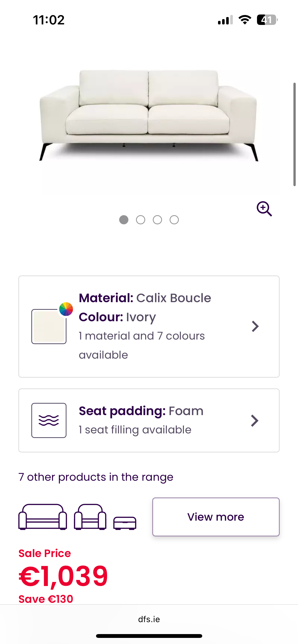Select the third image carousel dot
The width and height of the screenshot is (298, 644).
coord(157,220)
